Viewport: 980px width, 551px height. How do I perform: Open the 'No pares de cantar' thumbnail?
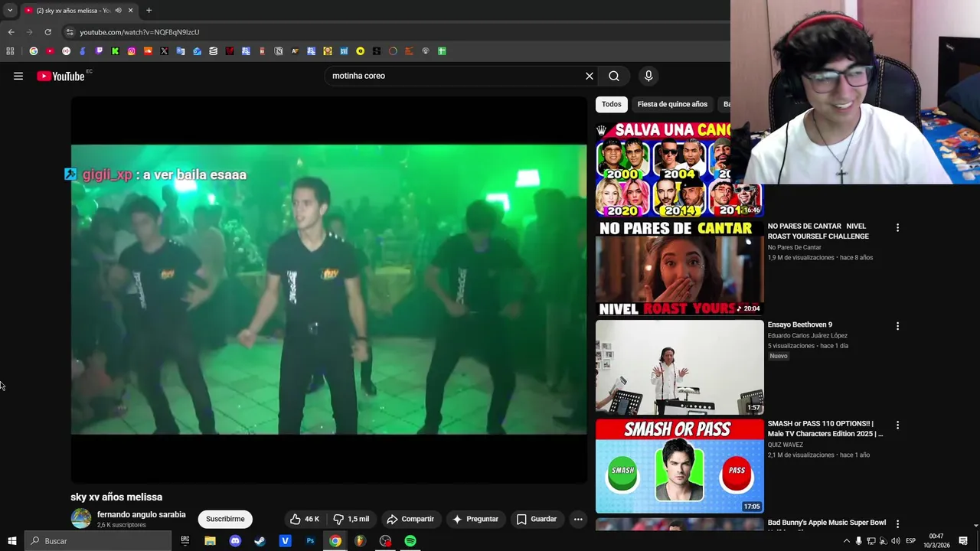tap(680, 269)
